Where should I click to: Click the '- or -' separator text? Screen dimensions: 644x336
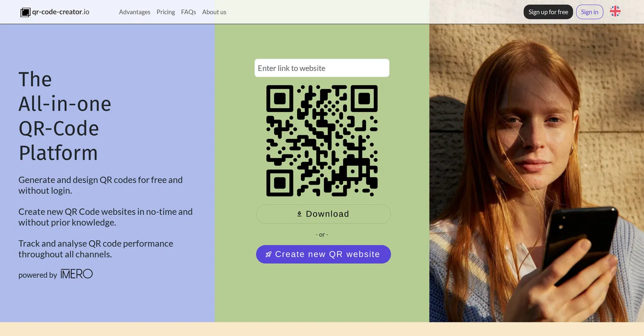tap(322, 234)
